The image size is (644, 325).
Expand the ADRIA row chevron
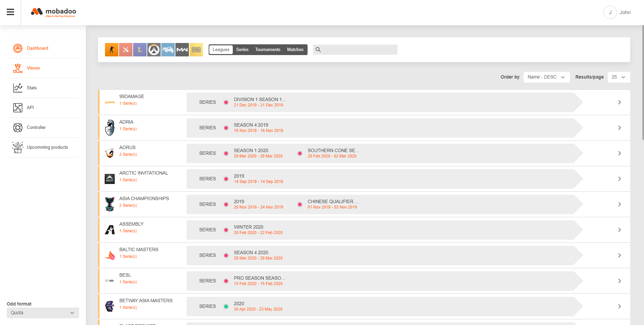click(x=620, y=128)
